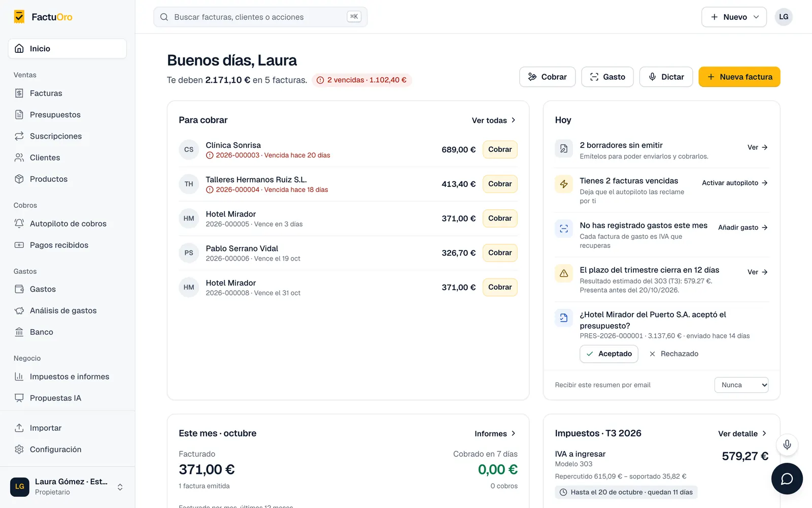Open the Productos box icon
Viewport: 812px width, 508px height.
(19, 179)
